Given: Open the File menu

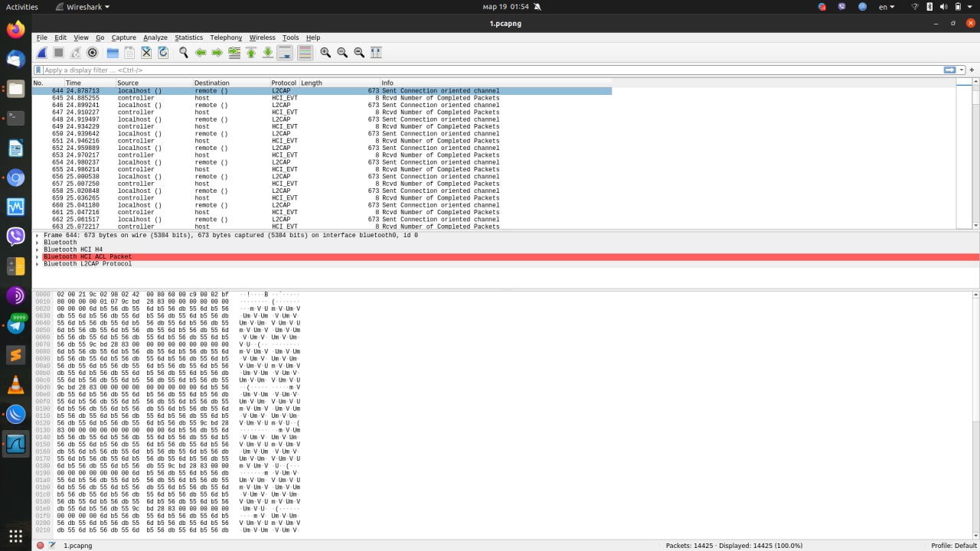Looking at the screenshot, I should coord(42,37).
